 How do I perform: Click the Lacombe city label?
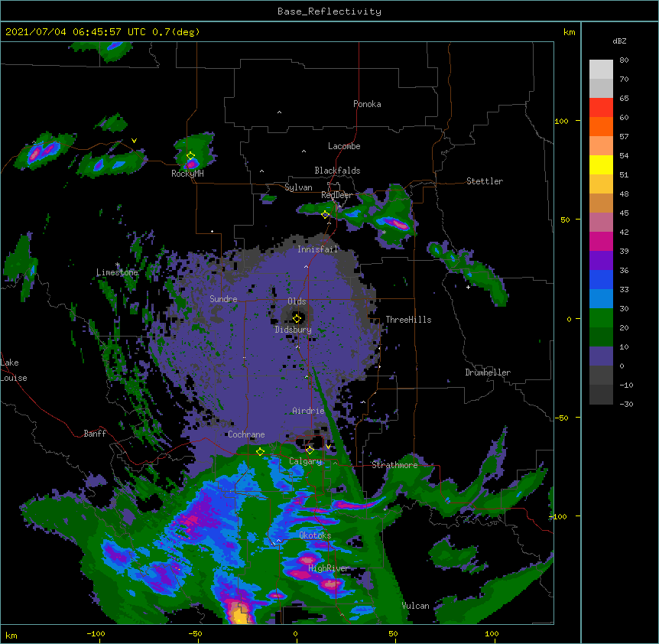(344, 146)
